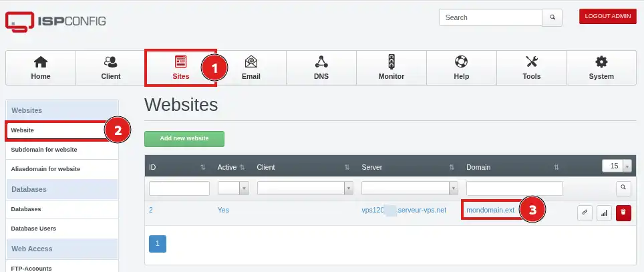
Task: Delete mondomain.ext with the trash icon
Action: coord(623,213)
